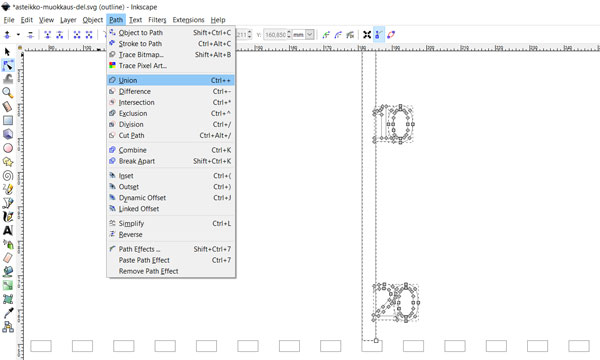The height and width of the screenshot is (360, 600).
Task: Select the Rectangle tool
Action: (x=8, y=121)
